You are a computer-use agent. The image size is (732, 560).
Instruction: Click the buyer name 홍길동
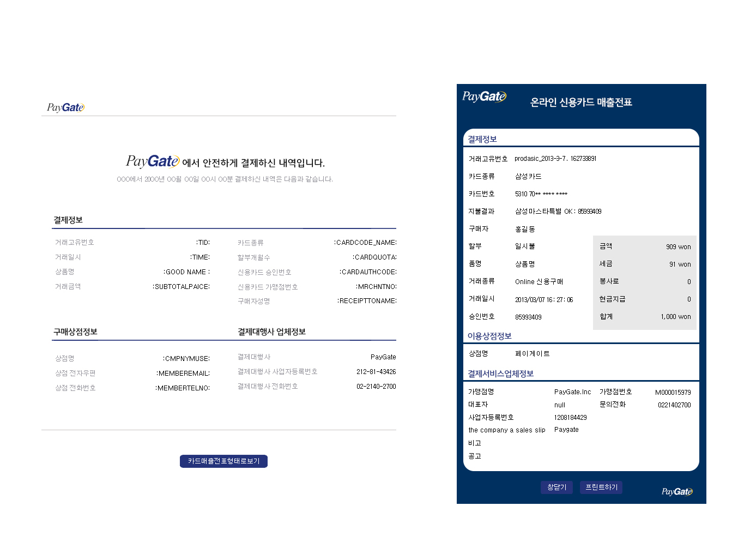[525, 230]
